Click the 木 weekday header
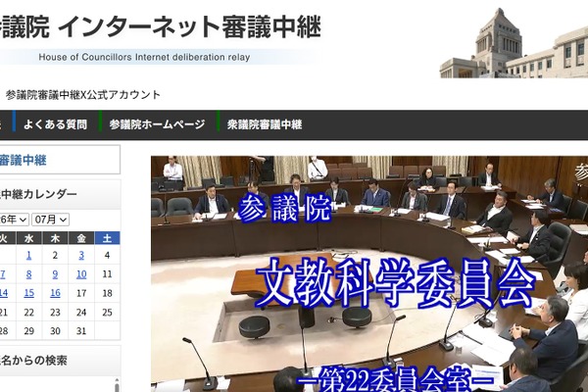The image size is (588, 392). click(x=55, y=238)
